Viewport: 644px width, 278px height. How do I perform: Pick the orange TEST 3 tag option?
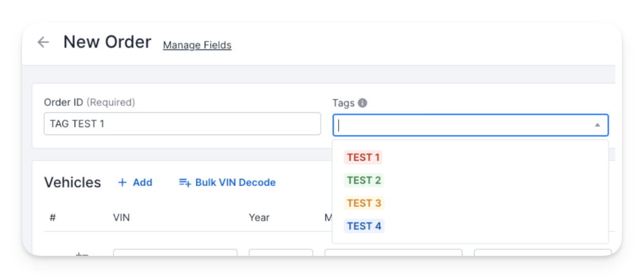click(x=364, y=203)
